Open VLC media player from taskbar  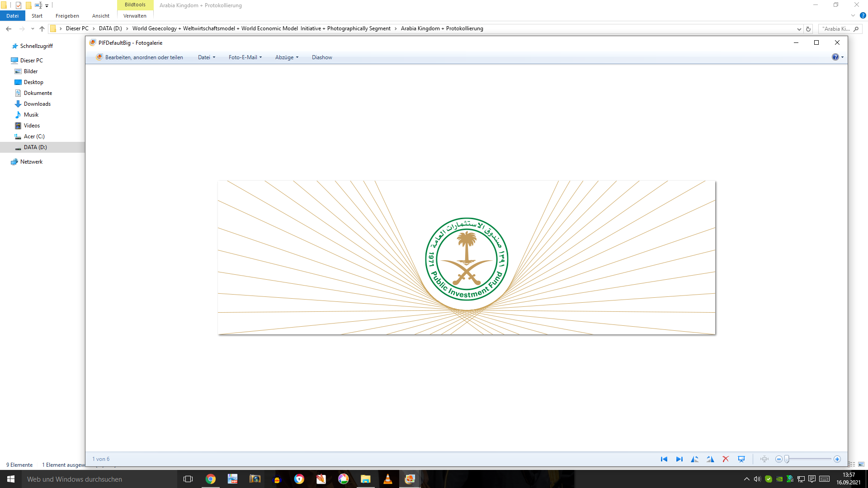click(387, 479)
